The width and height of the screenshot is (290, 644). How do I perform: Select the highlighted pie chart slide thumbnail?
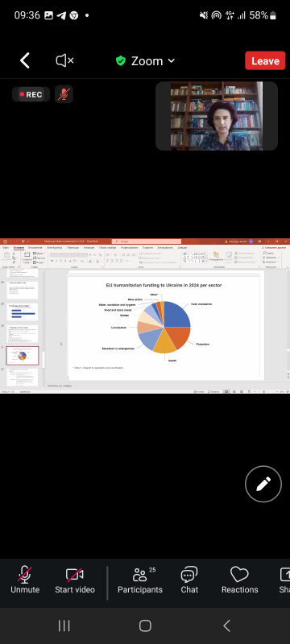coord(23,356)
